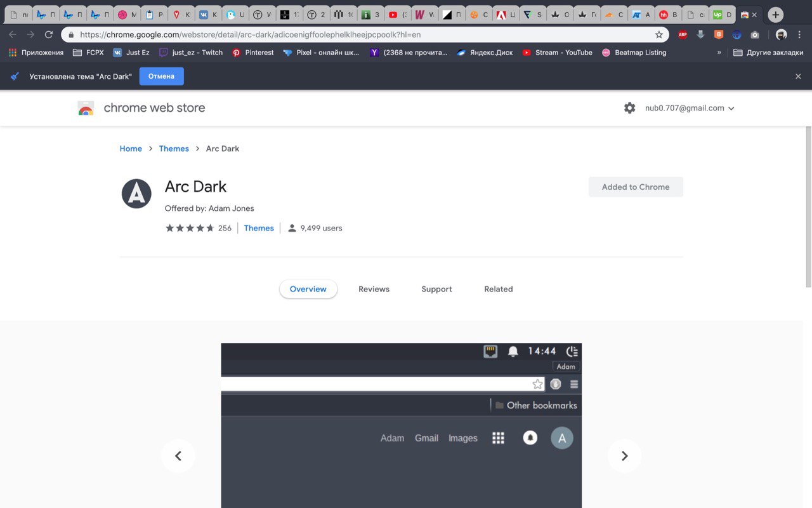Go back with the browser back arrow
This screenshot has width=812, height=508.
13,35
